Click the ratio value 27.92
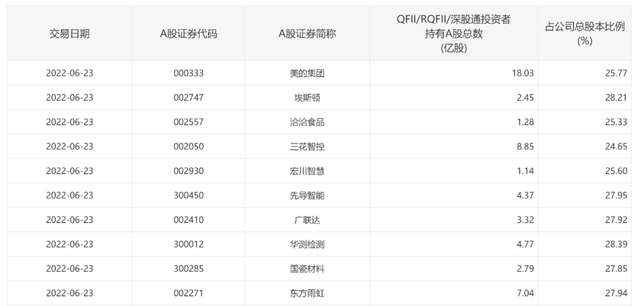Screen dimensions: 644x306 (x=617, y=220)
